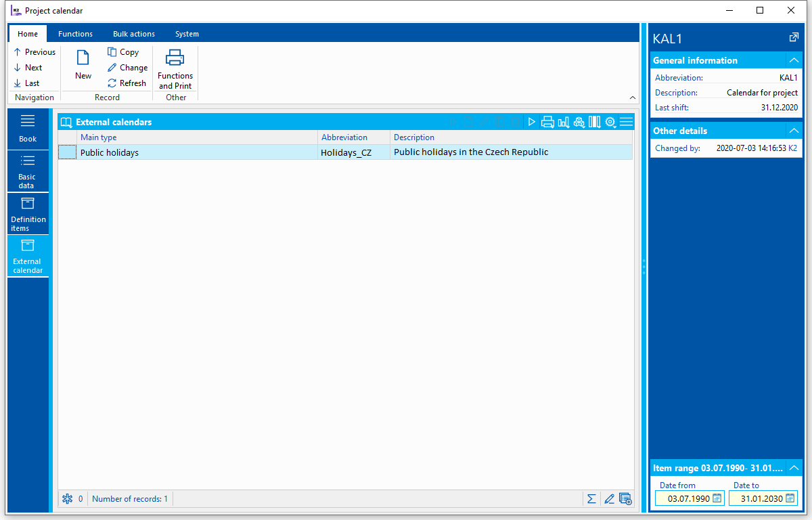Open the System tab
The width and height of the screenshot is (812, 520).
point(187,34)
